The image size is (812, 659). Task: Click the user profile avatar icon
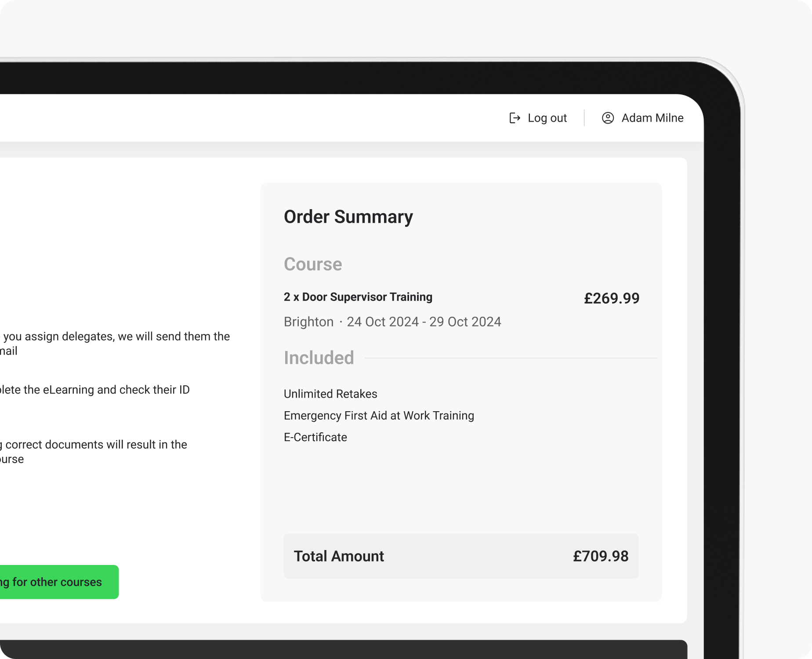pos(608,118)
